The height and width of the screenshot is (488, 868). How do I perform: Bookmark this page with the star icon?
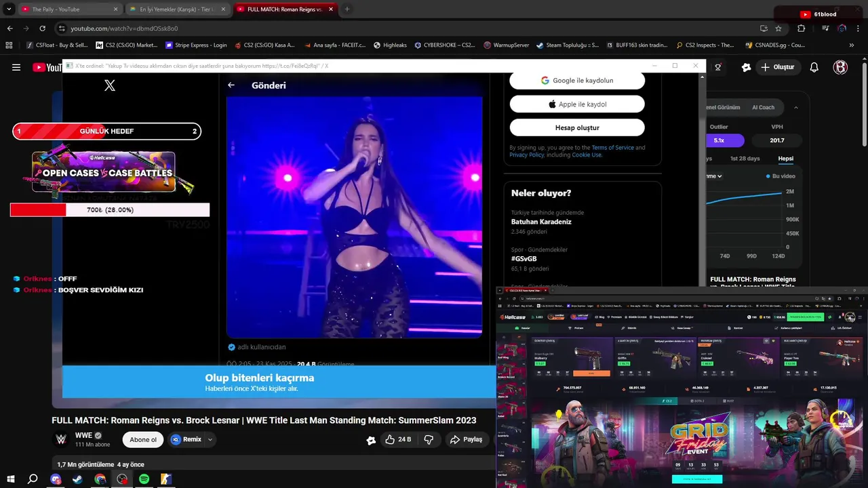[778, 28]
